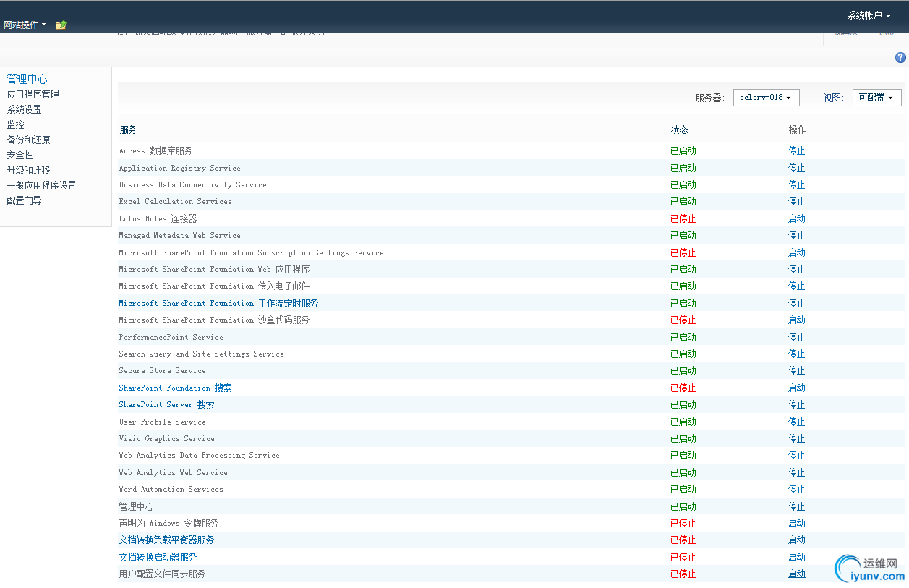Open 升级和迁移 in sidebar
909x588 pixels.
pyautogui.click(x=29, y=170)
